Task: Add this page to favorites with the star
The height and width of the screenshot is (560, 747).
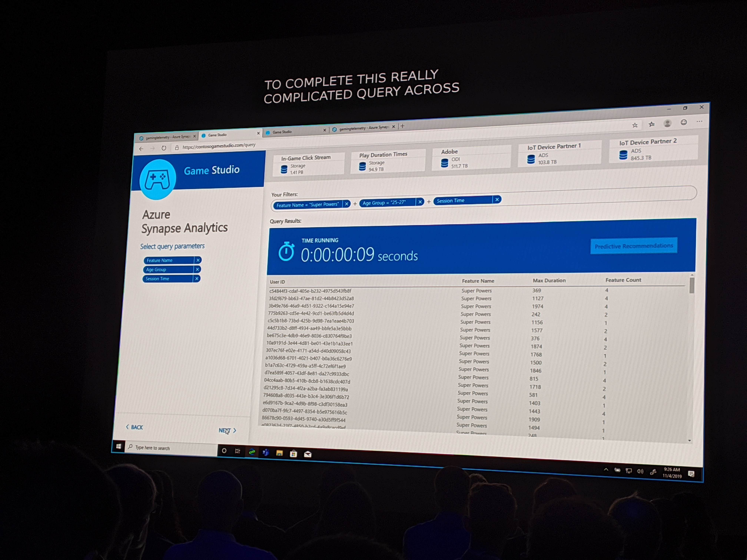Action: 635,125
